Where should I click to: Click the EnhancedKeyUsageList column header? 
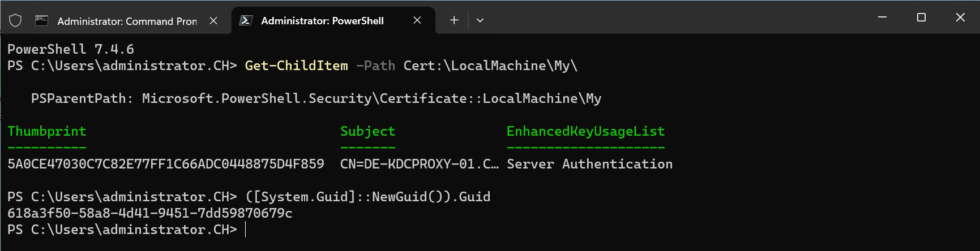[x=585, y=131]
